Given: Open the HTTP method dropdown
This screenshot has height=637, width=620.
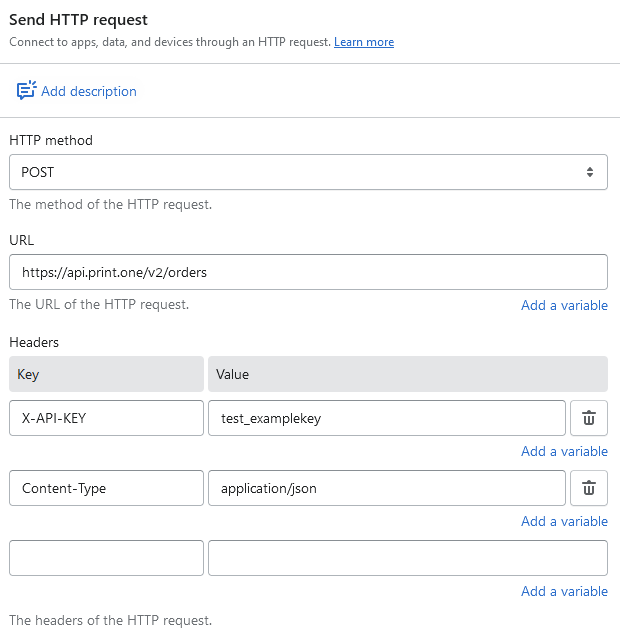Looking at the screenshot, I should pyautogui.click(x=308, y=172).
